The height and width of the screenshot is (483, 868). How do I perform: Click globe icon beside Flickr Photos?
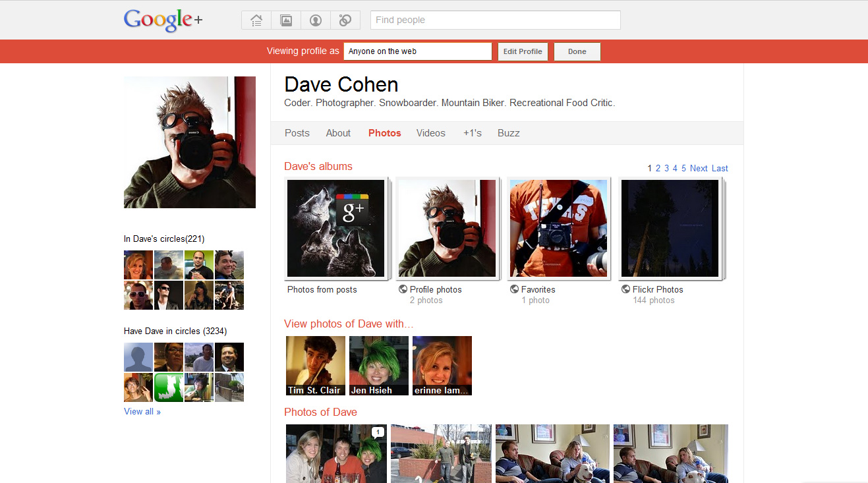pyautogui.click(x=625, y=289)
